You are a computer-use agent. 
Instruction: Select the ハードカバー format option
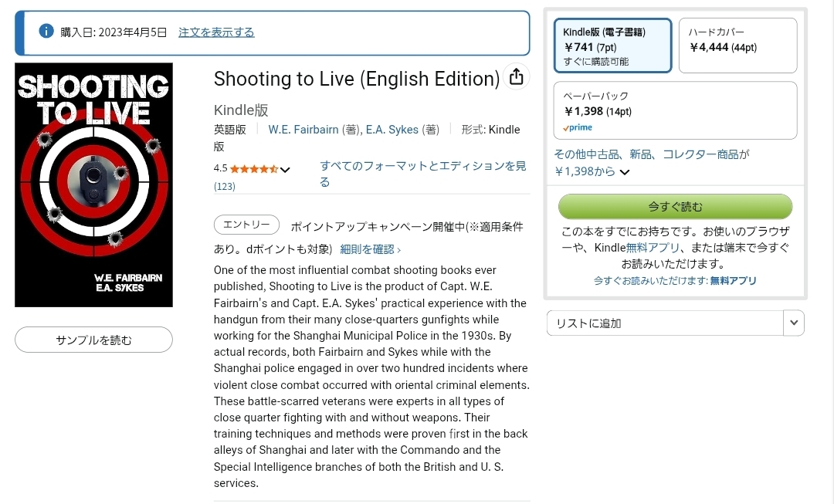point(737,46)
